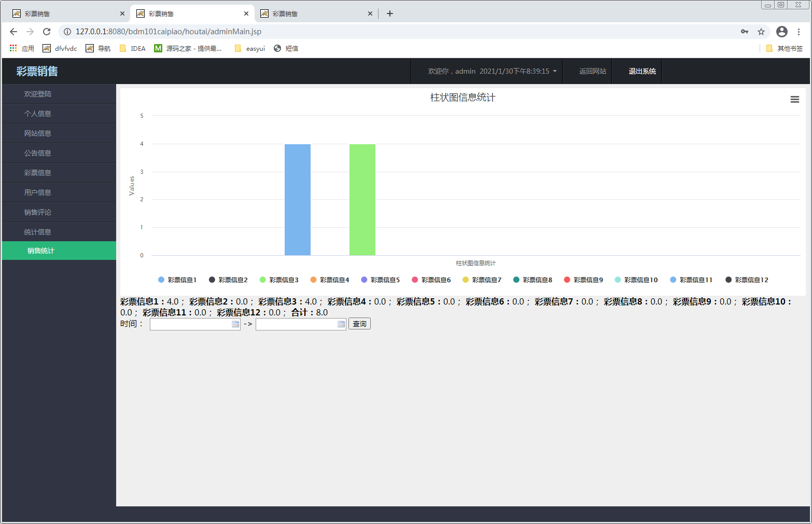Open calendar picker for start date field
Viewport: 812px width, 524px height.
pos(235,324)
